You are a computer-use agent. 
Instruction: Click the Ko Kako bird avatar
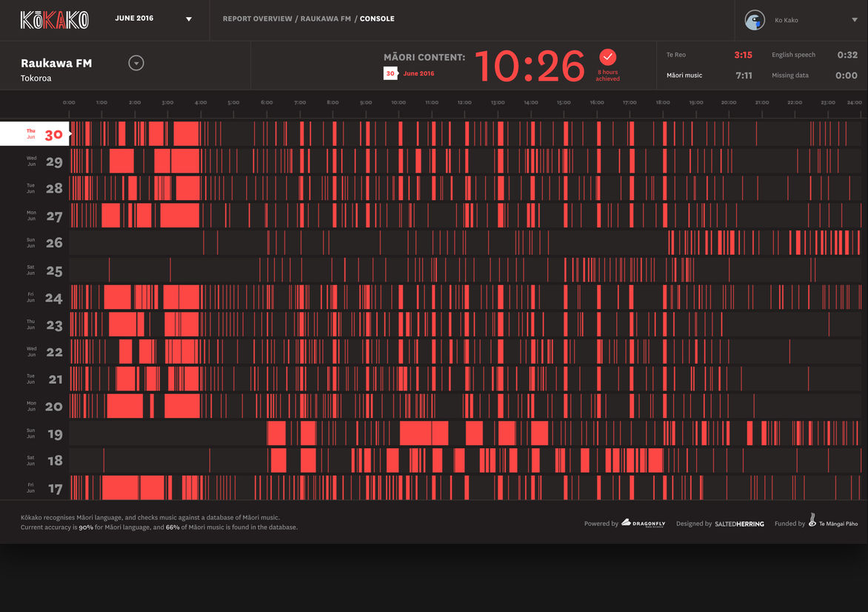[755, 20]
